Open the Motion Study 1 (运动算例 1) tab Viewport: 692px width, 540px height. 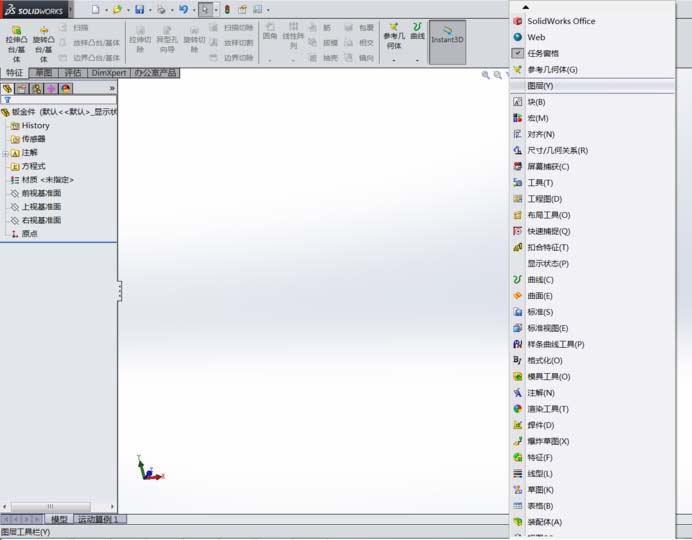click(x=98, y=519)
